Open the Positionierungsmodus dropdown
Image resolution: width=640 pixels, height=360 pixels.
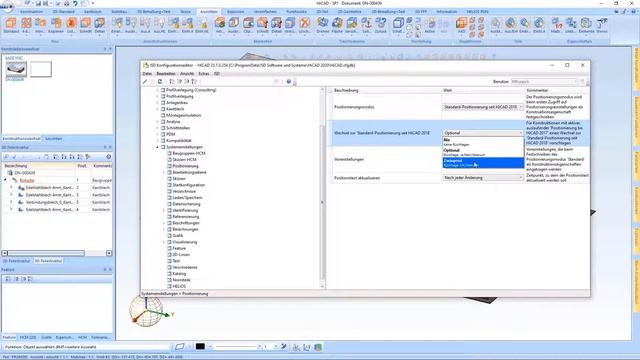(x=483, y=107)
